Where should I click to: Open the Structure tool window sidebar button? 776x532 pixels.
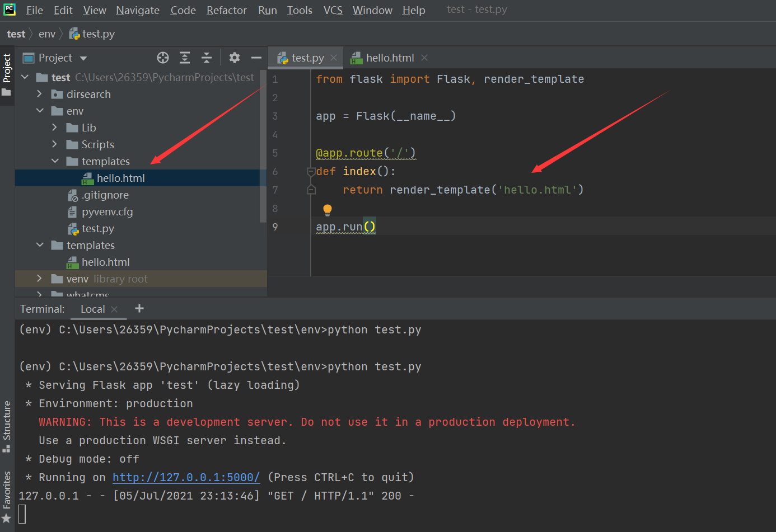(7, 426)
